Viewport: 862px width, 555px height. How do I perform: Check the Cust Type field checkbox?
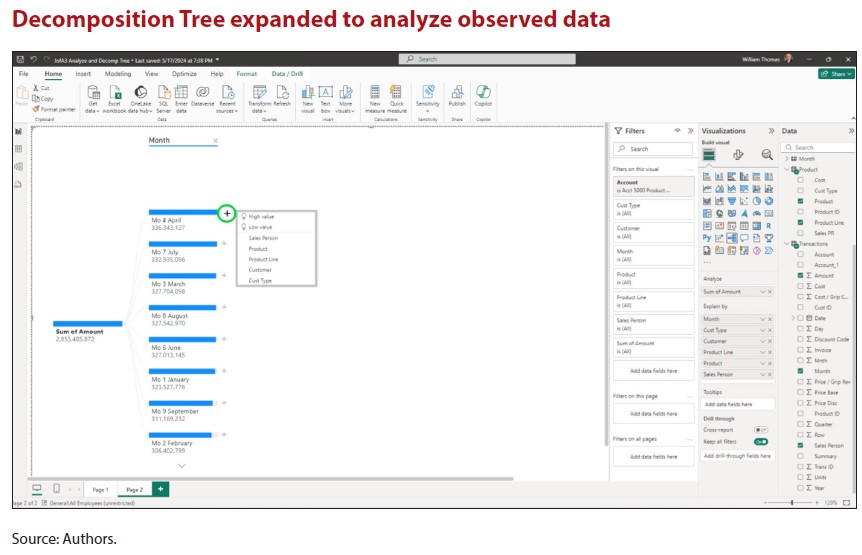(x=800, y=190)
